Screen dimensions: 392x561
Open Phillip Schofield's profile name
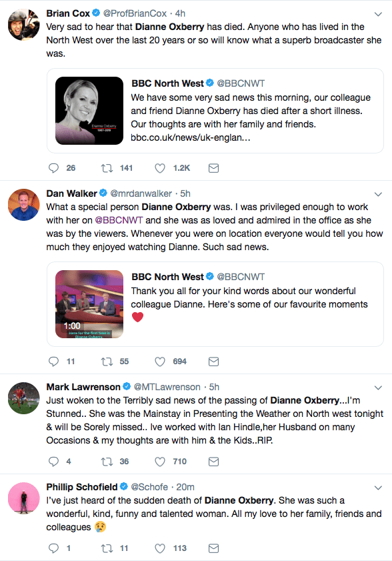[x=82, y=487]
